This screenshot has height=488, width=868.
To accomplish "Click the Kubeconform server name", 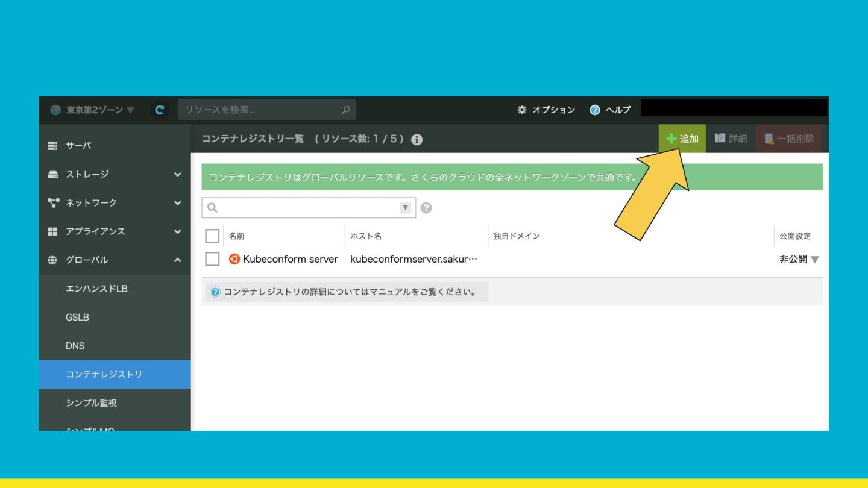I will click(x=291, y=259).
